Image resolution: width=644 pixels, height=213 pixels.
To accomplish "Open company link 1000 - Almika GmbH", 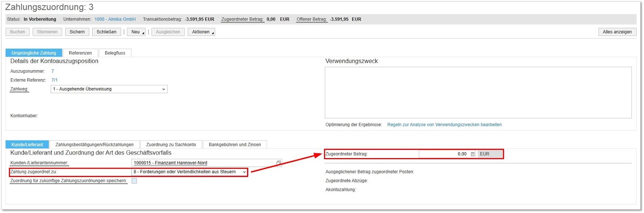I will tap(115, 19).
